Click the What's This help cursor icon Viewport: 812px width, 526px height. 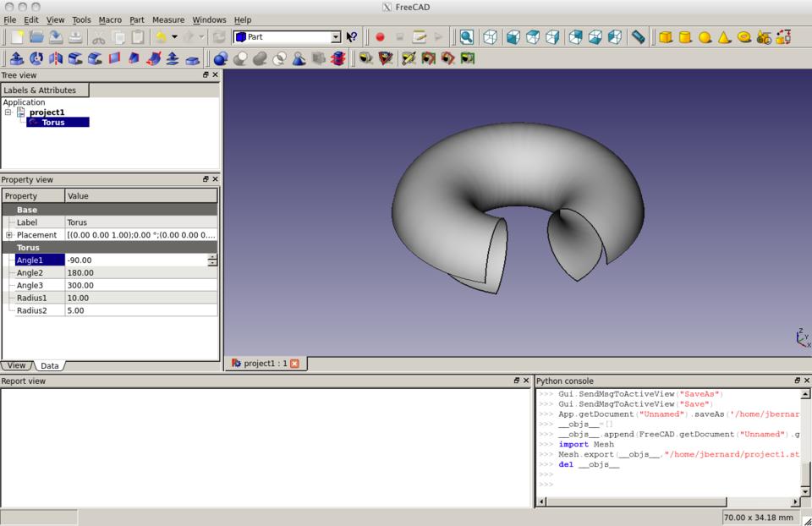click(352, 37)
